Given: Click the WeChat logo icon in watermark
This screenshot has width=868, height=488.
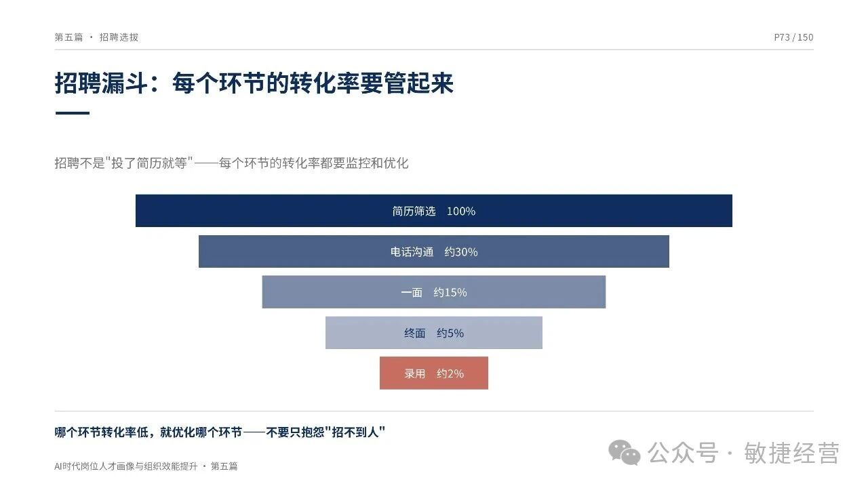Looking at the screenshot, I should (x=625, y=452).
